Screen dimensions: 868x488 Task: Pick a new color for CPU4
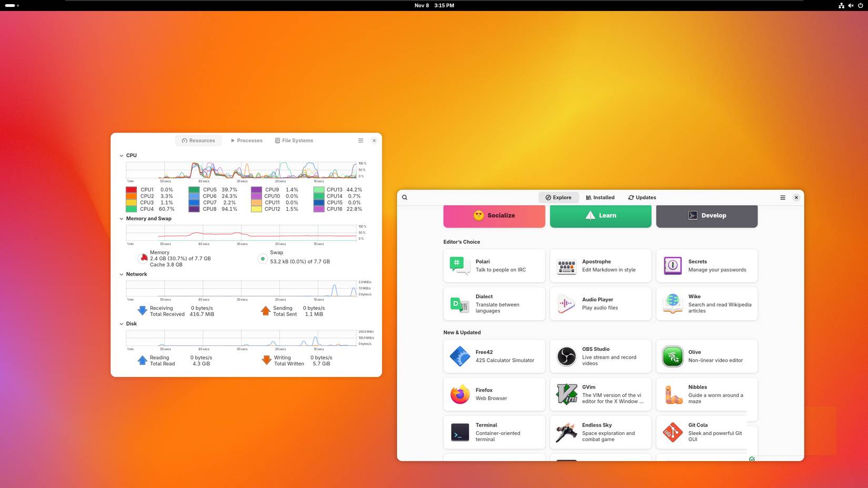click(x=131, y=209)
